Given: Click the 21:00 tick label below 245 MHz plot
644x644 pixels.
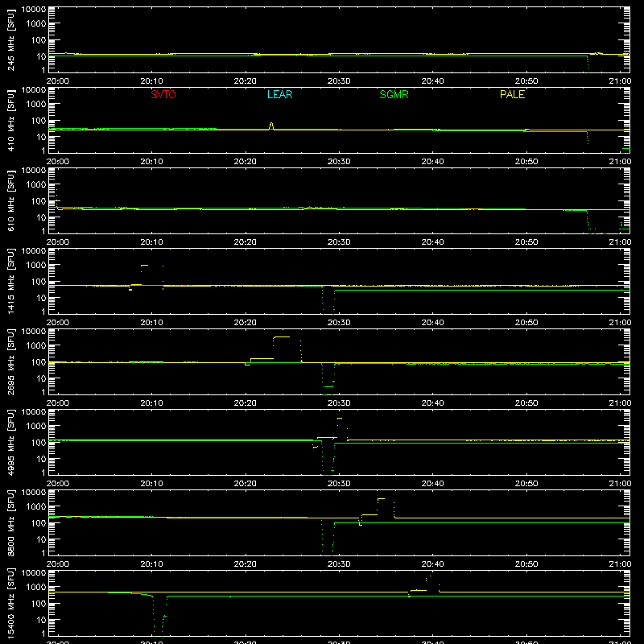Looking at the screenshot, I should [620, 81].
